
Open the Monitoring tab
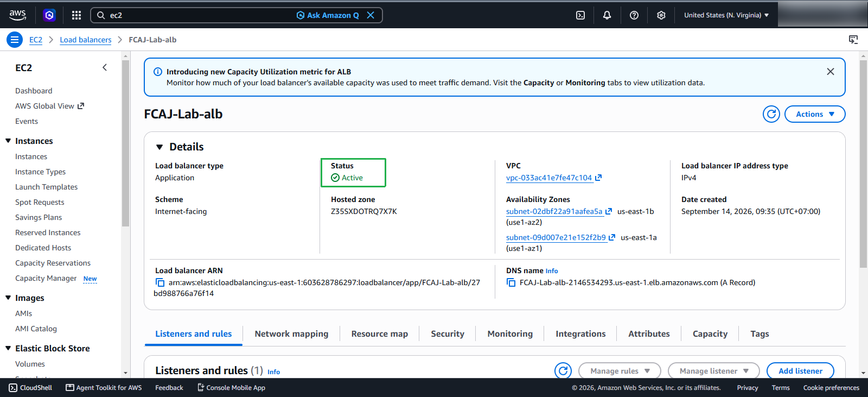pyautogui.click(x=510, y=334)
